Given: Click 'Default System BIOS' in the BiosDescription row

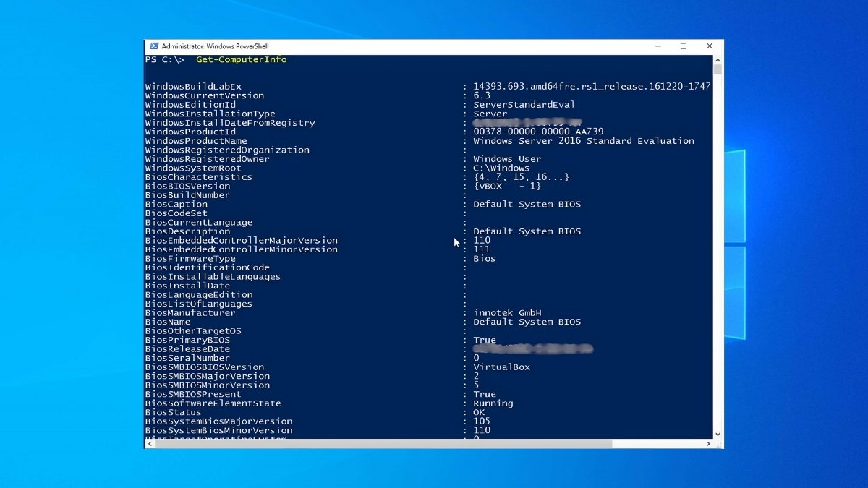Looking at the screenshot, I should 527,231.
